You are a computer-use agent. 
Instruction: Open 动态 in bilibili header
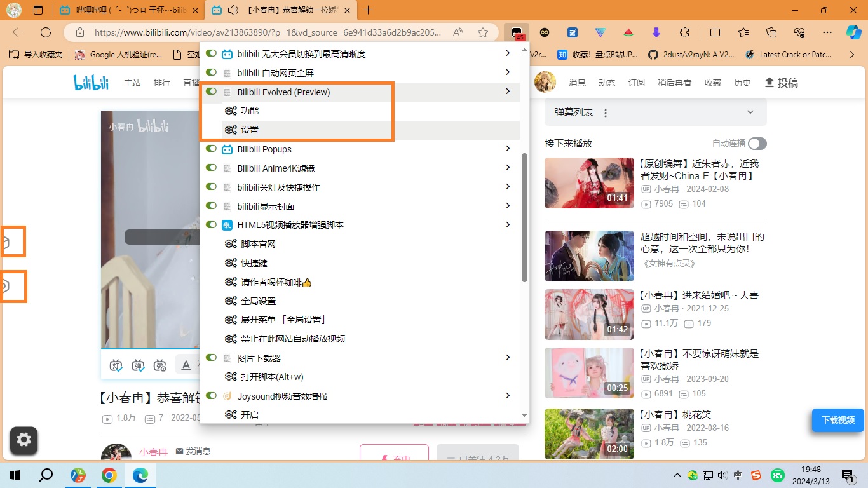[x=607, y=83]
